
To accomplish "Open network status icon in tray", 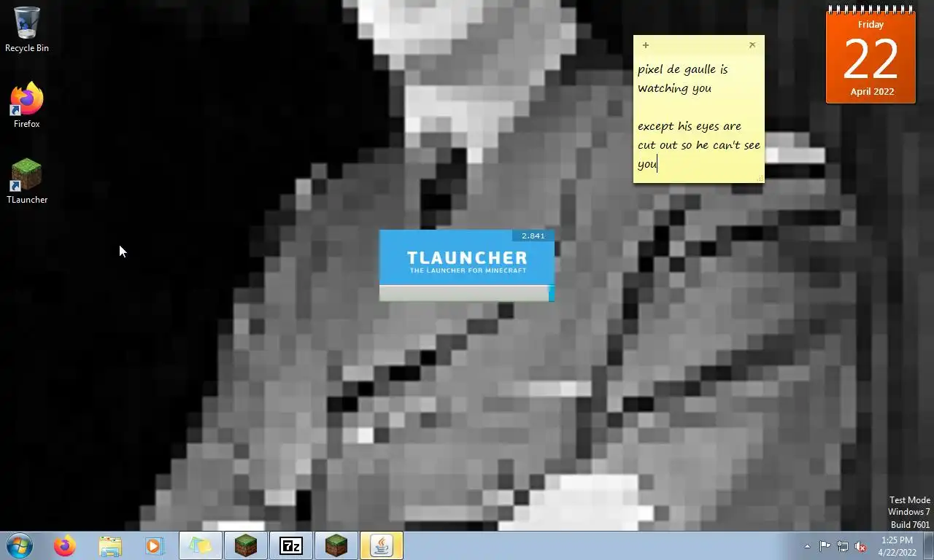I will [x=843, y=546].
